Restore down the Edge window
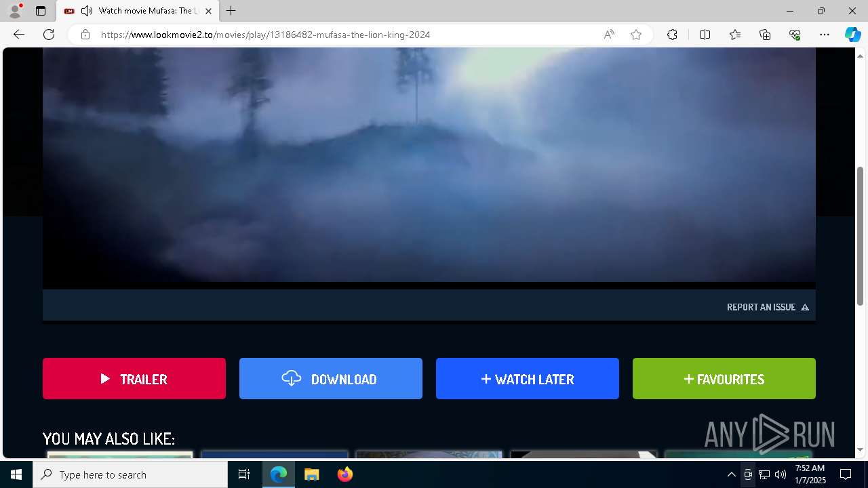This screenshot has height=488, width=868. pos(821,11)
